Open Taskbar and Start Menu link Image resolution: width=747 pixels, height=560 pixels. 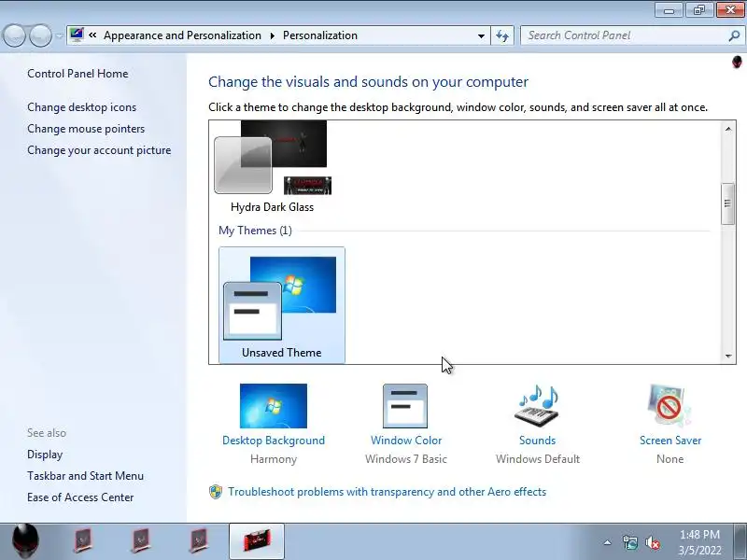[85, 476]
